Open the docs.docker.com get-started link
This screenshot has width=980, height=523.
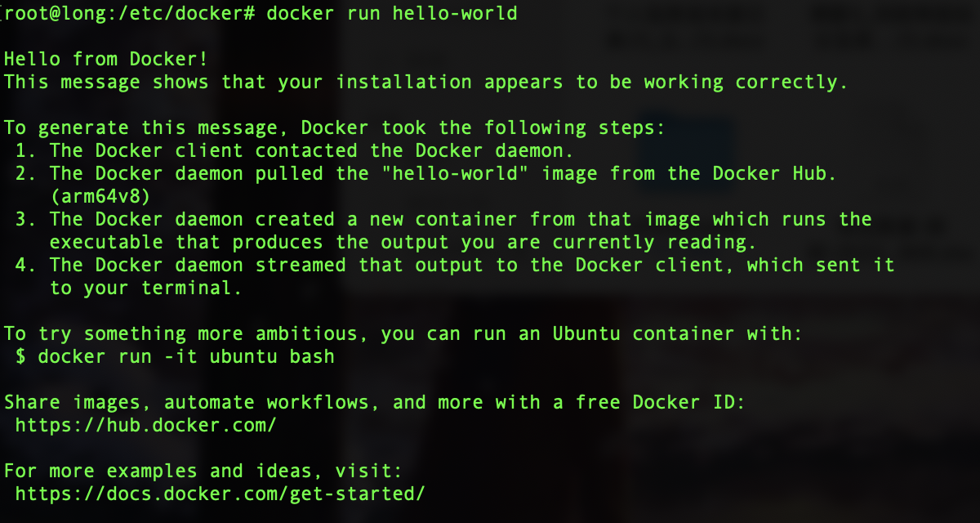click(x=220, y=494)
